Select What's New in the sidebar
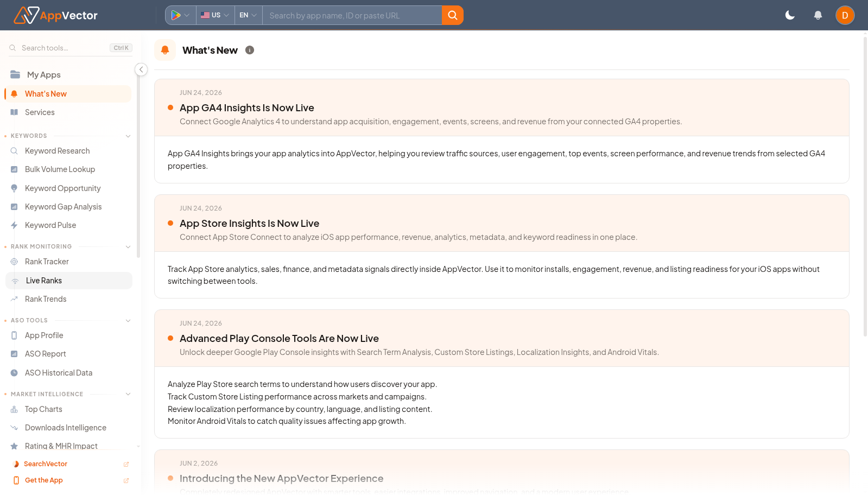 (x=68, y=94)
